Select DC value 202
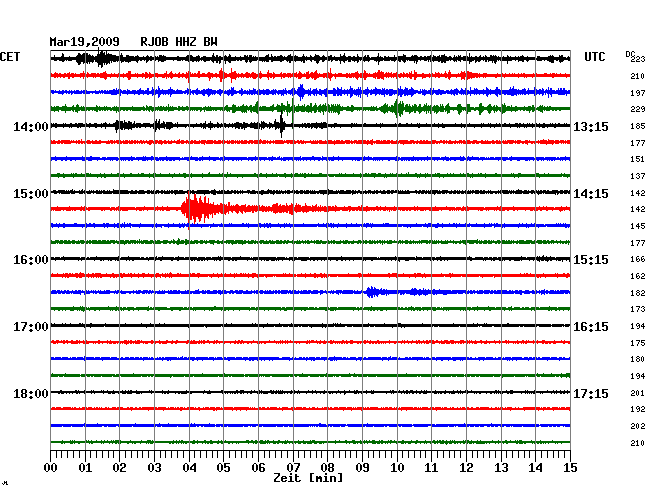The image size is (650, 494). click(638, 426)
